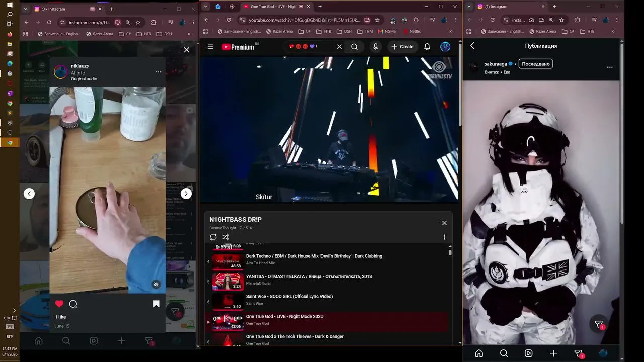Unmute the niklauzs video with the speaker icon
644x362 pixels.
[x=156, y=285]
